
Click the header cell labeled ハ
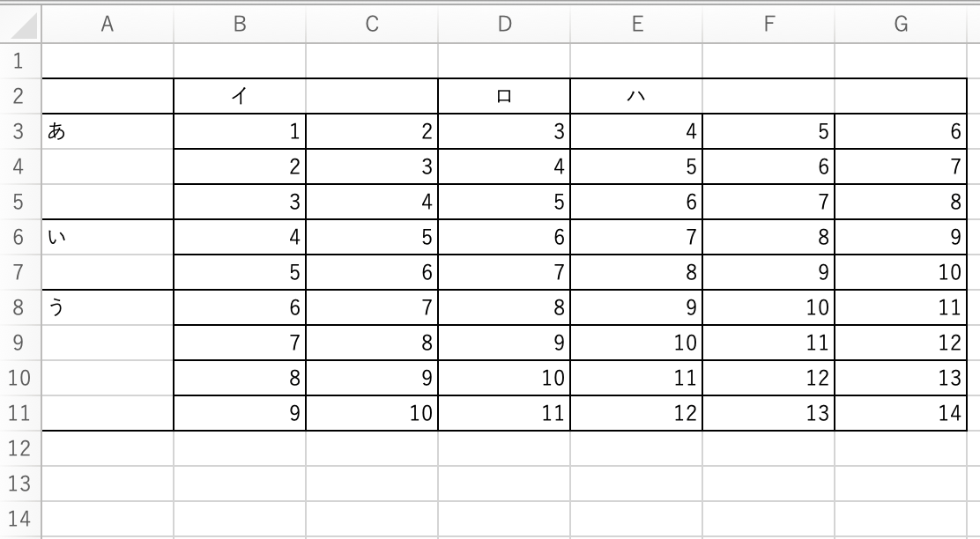[636, 96]
